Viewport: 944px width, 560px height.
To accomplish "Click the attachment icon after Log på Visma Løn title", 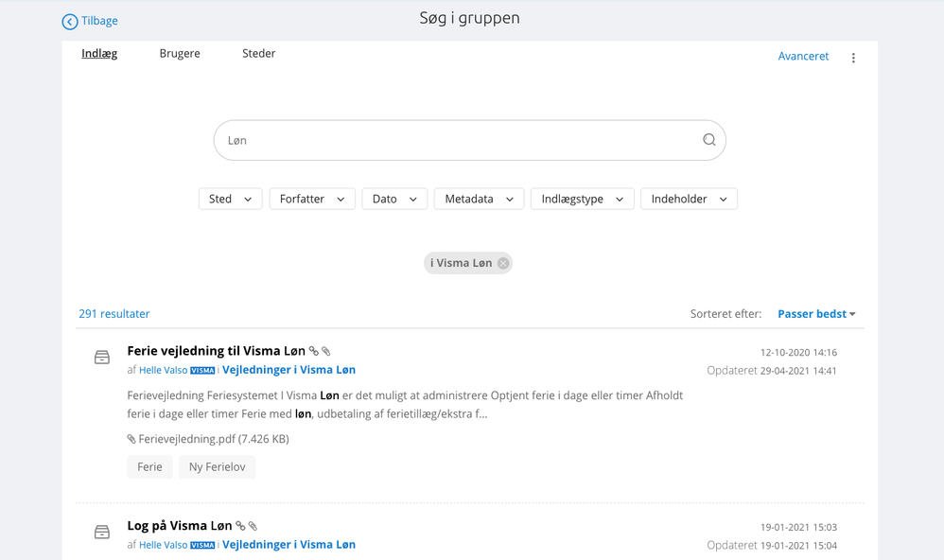I will (x=253, y=526).
